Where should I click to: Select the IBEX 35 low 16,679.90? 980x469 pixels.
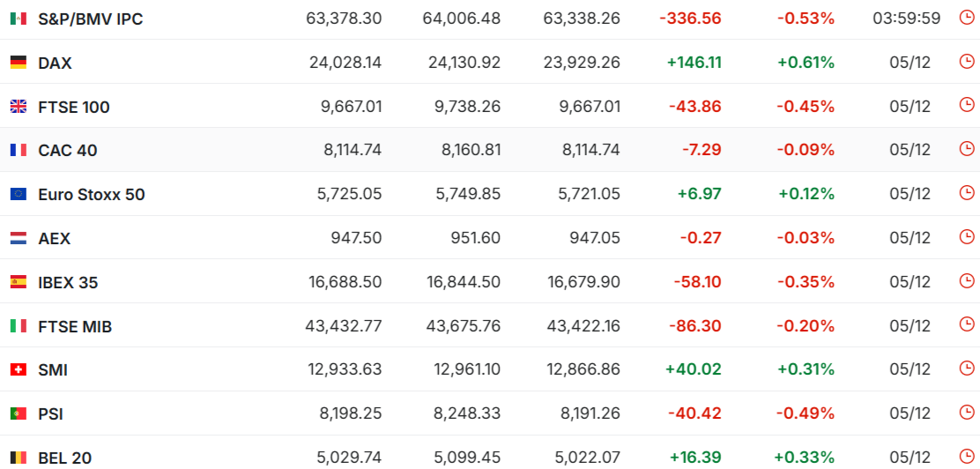click(583, 282)
